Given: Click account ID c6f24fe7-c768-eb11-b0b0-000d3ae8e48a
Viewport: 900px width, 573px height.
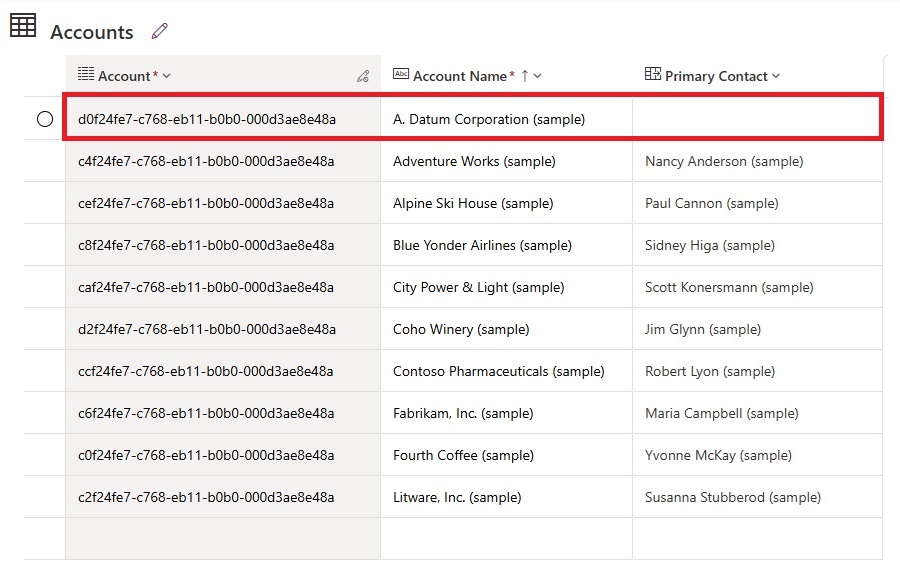Looking at the screenshot, I should coord(206,413).
